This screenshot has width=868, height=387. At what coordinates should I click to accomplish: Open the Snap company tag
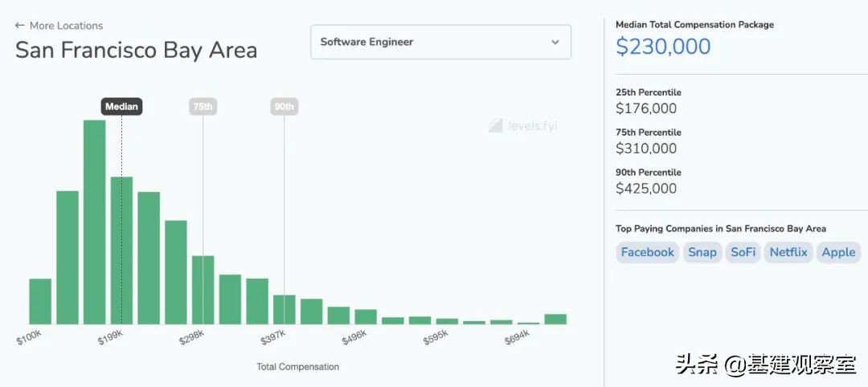click(x=702, y=252)
